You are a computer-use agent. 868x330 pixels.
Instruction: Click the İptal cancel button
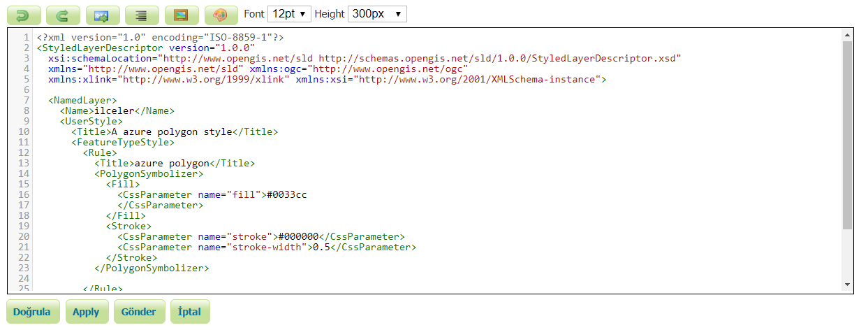(189, 312)
